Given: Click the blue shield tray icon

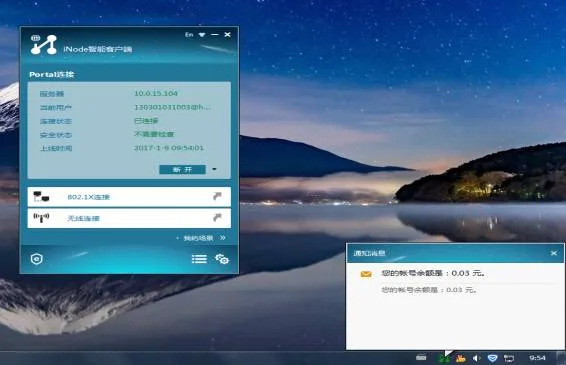Looking at the screenshot, I should coord(492,358).
